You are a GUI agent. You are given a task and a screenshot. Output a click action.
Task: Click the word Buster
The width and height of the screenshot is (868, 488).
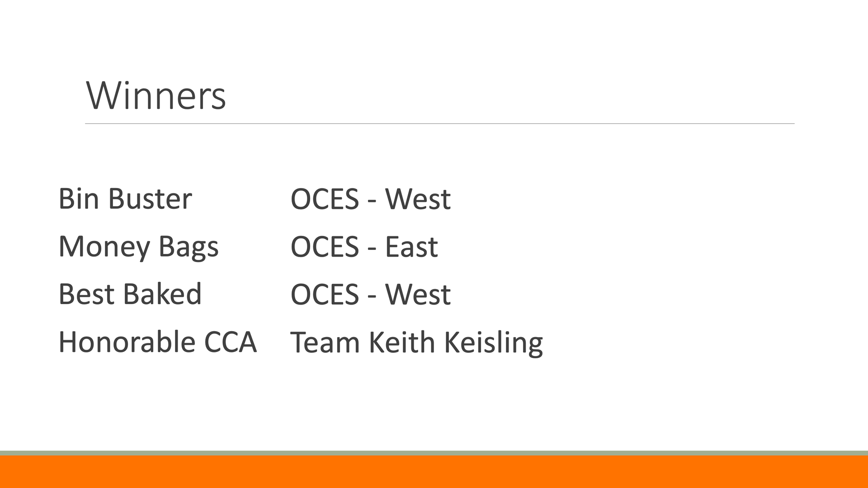pos(150,199)
